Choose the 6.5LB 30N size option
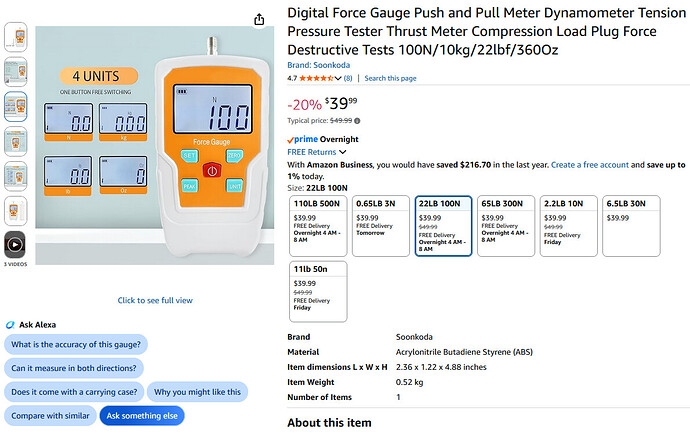The image size is (690, 433). tap(631, 226)
